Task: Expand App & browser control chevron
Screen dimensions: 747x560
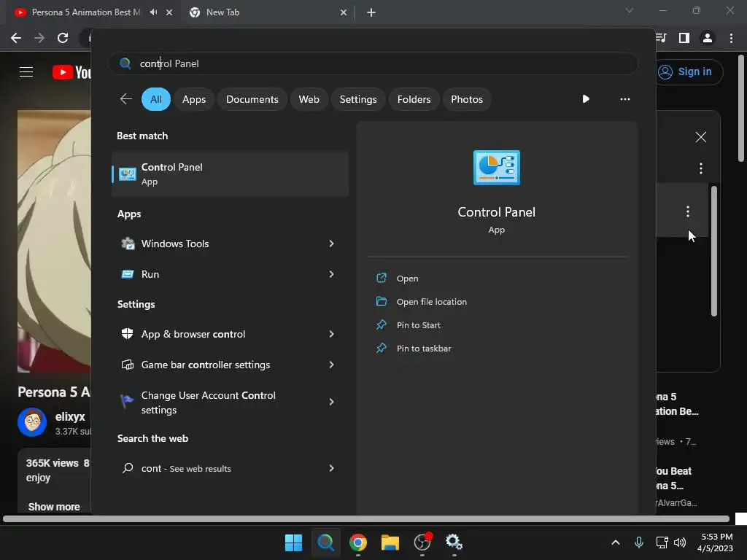Action: coord(331,334)
